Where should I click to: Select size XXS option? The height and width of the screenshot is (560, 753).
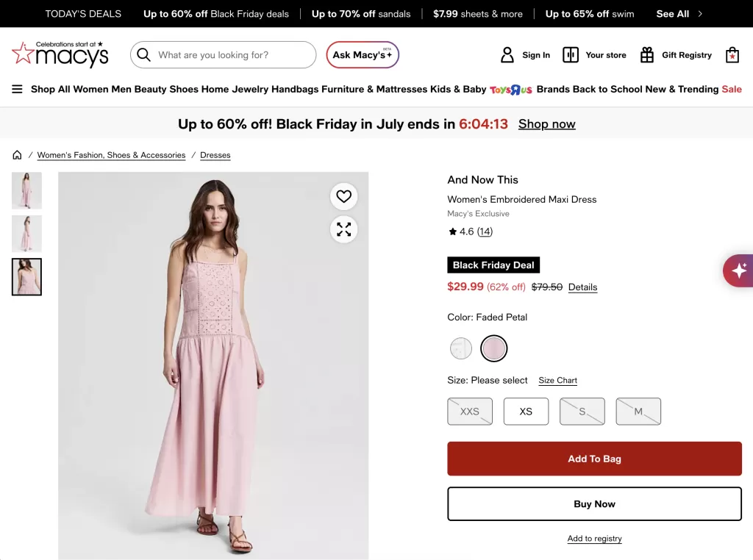tap(470, 412)
